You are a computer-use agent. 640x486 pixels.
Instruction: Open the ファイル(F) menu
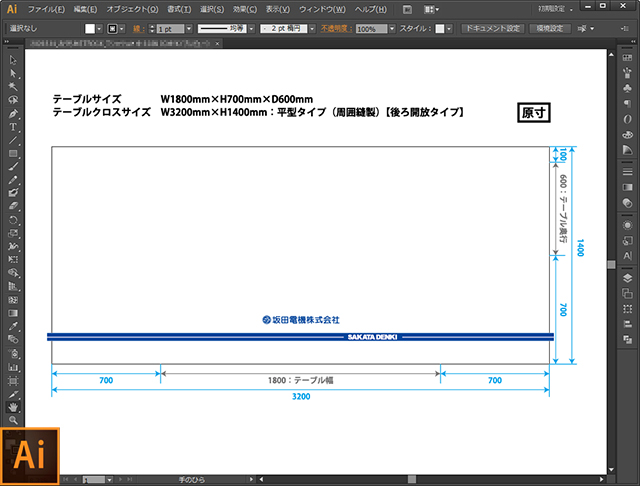(x=48, y=8)
